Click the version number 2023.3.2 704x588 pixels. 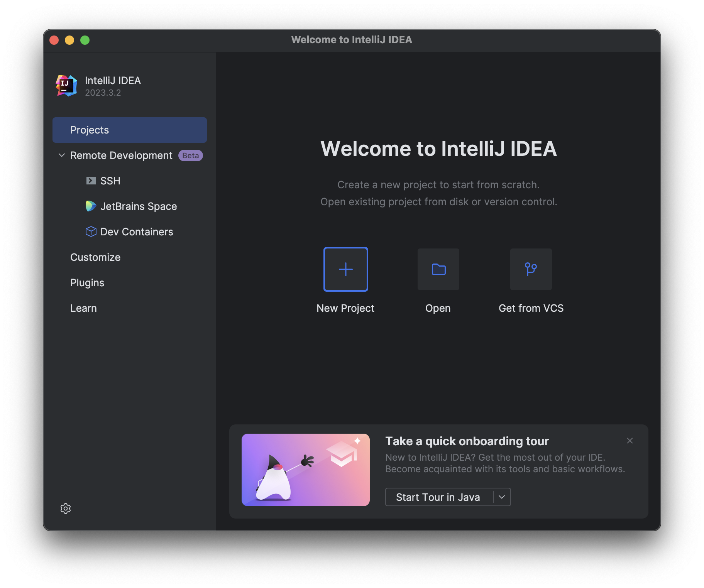[103, 93]
